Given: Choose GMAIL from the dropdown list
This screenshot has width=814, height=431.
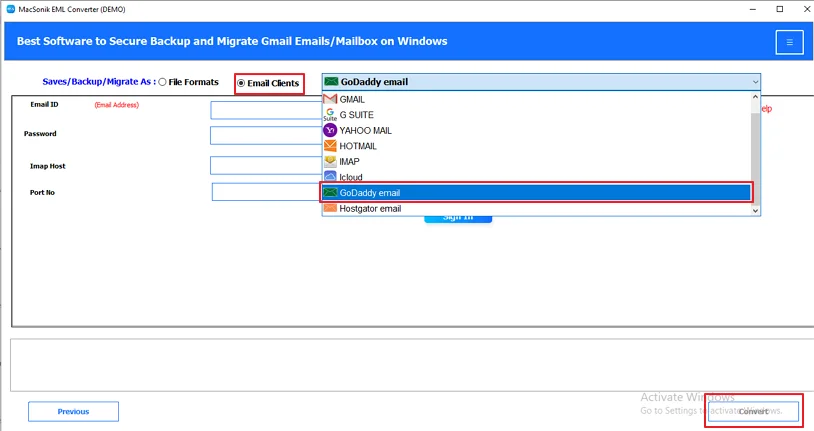Looking at the screenshot, I should [537, 99].
